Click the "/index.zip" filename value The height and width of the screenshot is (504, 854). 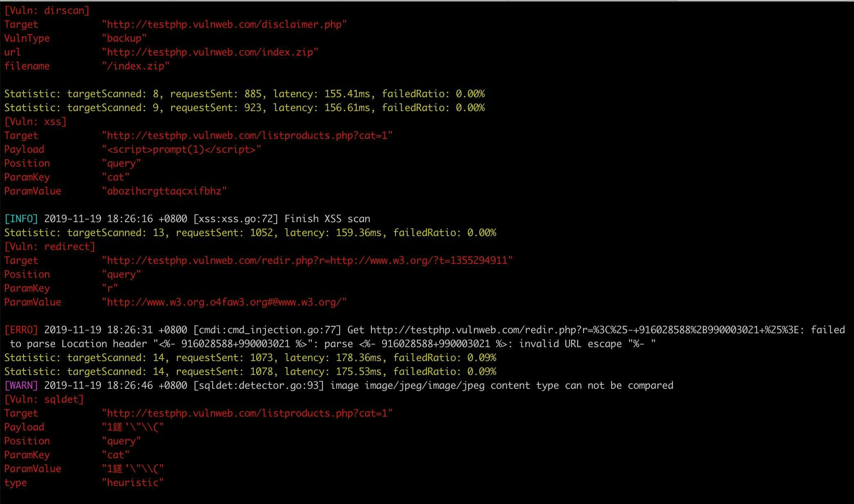click(135, 66)
